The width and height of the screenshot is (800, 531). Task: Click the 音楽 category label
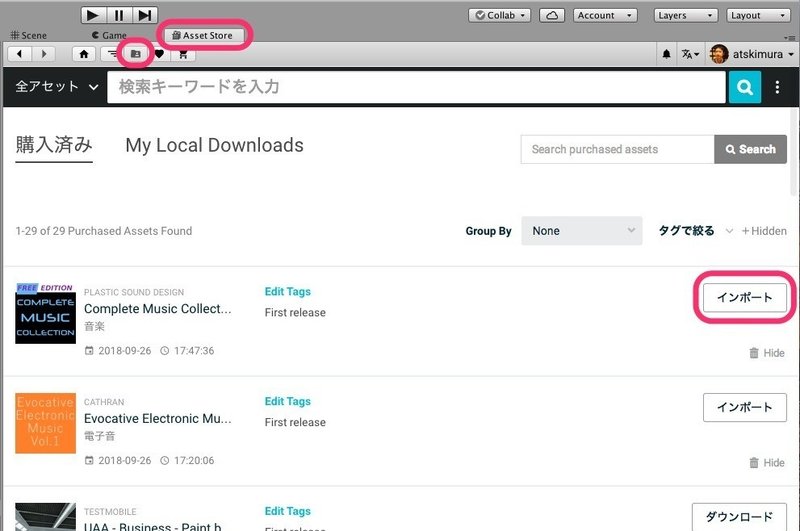pyautogui.click(x=94, y=326)
